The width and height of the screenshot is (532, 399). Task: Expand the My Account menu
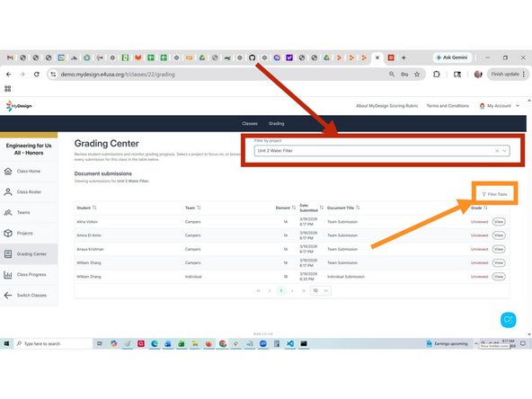click(499, 106)
